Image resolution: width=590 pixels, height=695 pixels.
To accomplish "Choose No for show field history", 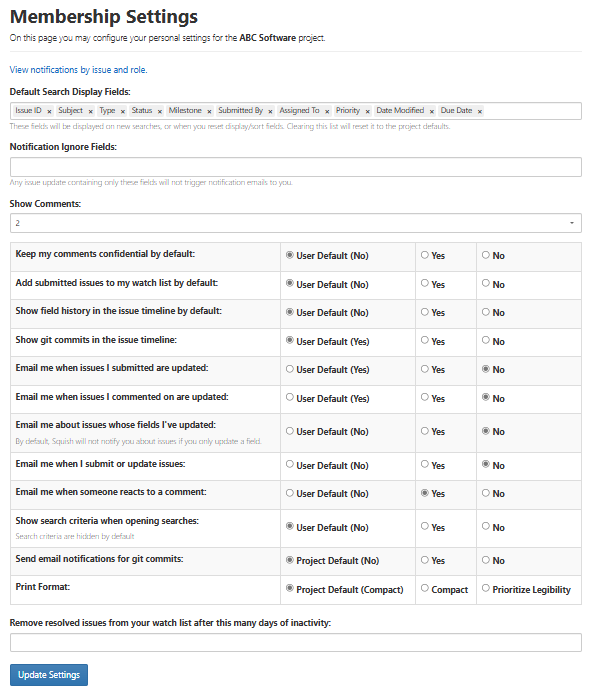I will coord(486,312).
